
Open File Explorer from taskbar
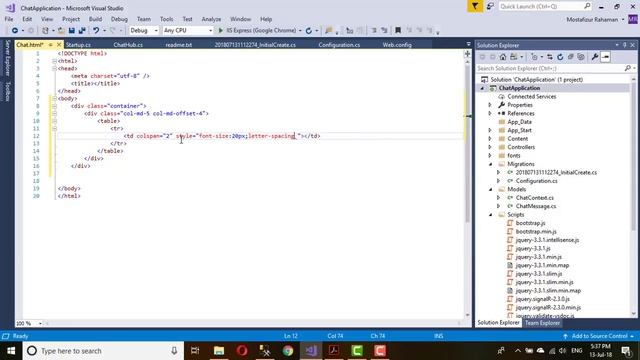[x=219, y=351]
